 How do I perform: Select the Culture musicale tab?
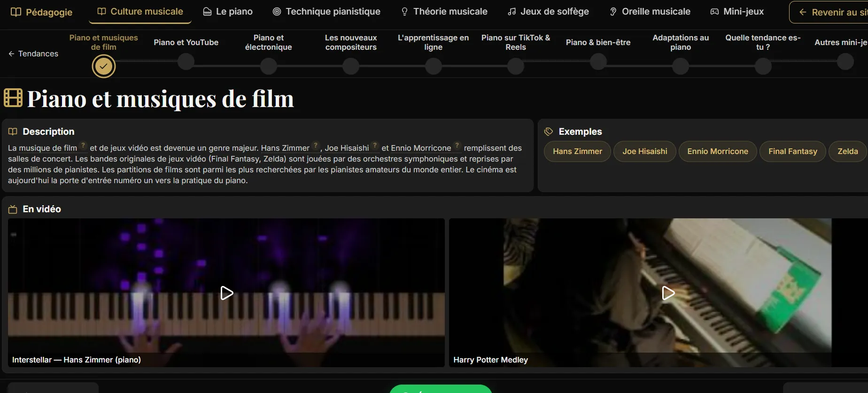click(140, 11)
